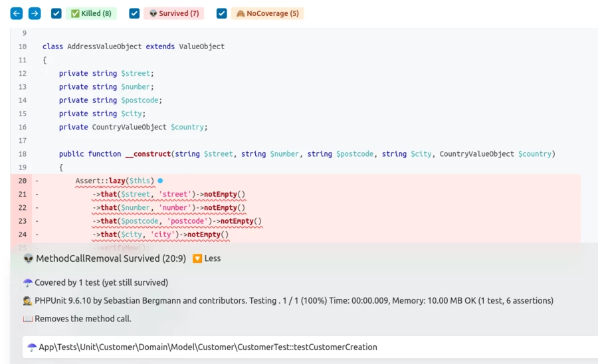This screenshot has width=598, height=364.
Task: Click the mutated Assert::lazy($this) code on line 20
Action: pyautogui.click(x=114, y=181)
